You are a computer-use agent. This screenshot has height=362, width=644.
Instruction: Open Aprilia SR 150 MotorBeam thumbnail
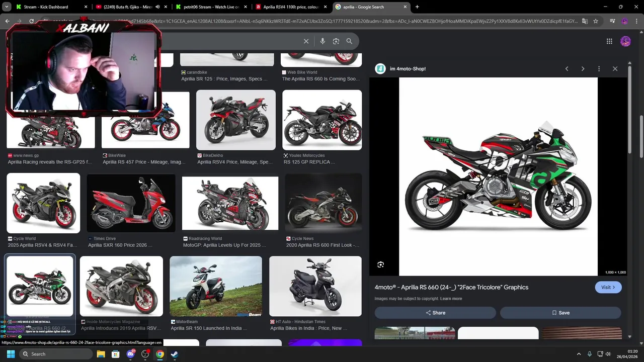point(216,286)
